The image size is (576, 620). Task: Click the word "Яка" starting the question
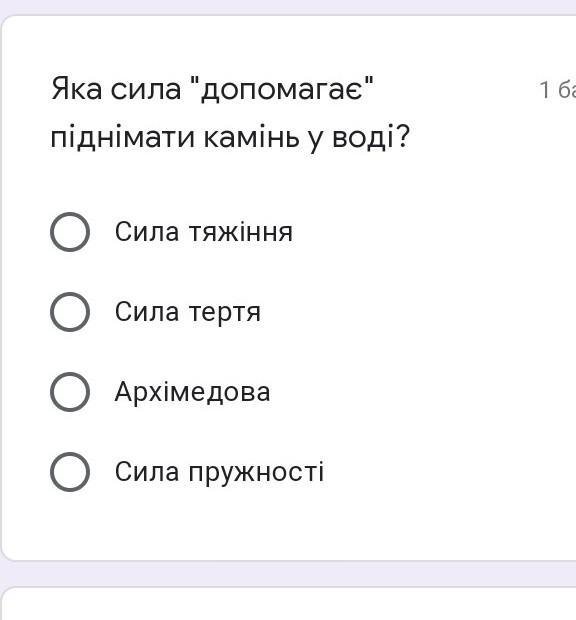pyautogui.click(x=77, y=89)
